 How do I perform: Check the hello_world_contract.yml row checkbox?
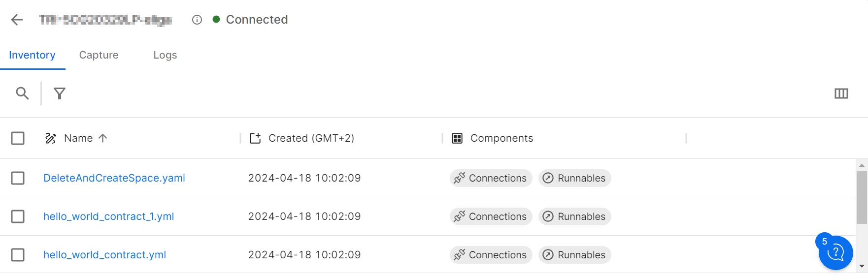pos(18,255)
